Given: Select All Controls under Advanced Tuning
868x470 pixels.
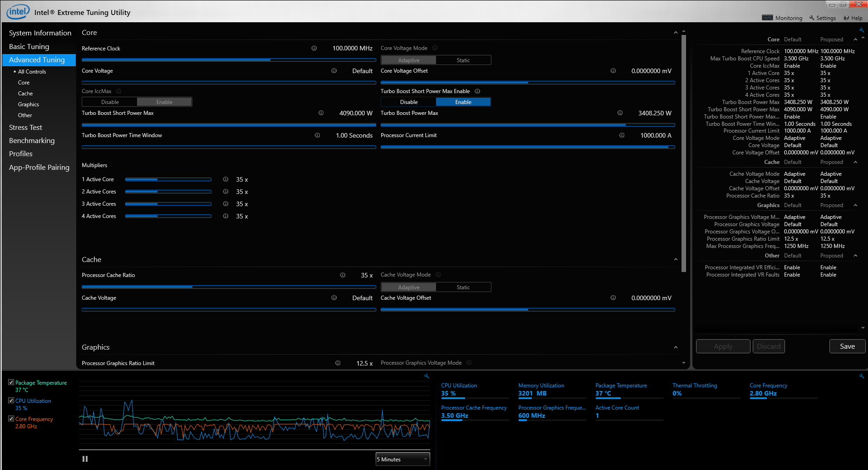Looking at the screenshot, I should click(32, 72).
